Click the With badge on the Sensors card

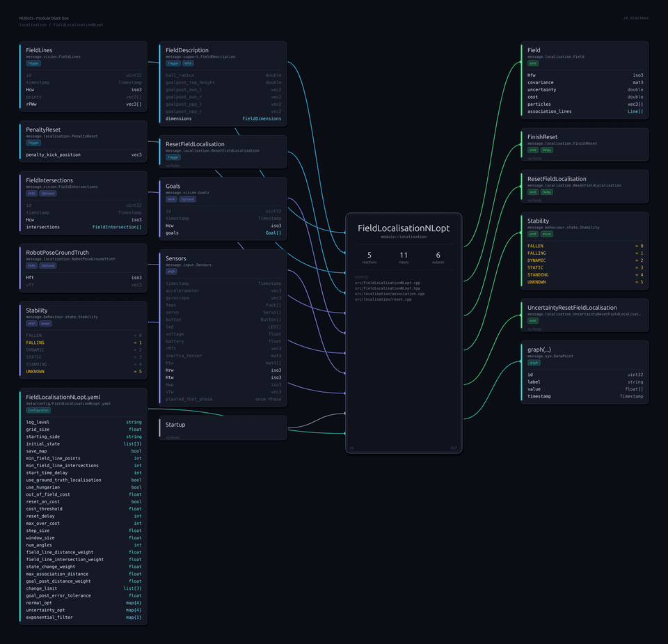pyautogui.click(x=171, y=272)
